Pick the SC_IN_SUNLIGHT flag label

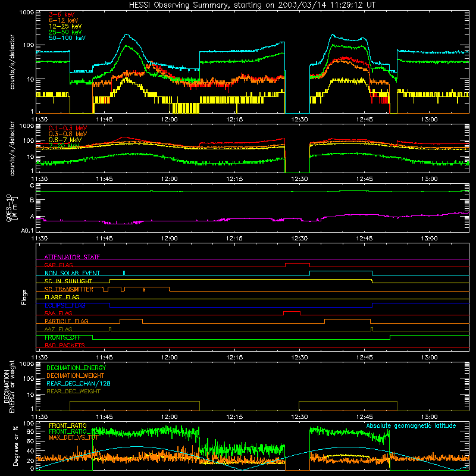coord(68,281)
